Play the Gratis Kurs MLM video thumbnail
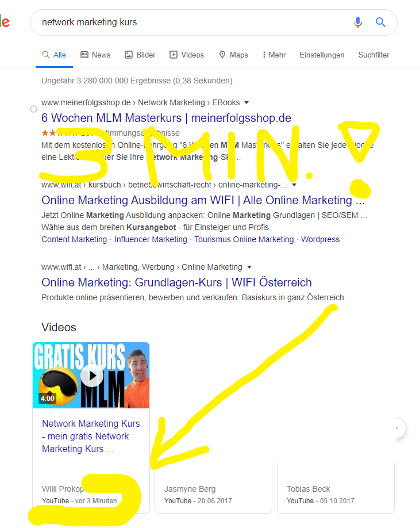420x528 pixels. point(91,375)
